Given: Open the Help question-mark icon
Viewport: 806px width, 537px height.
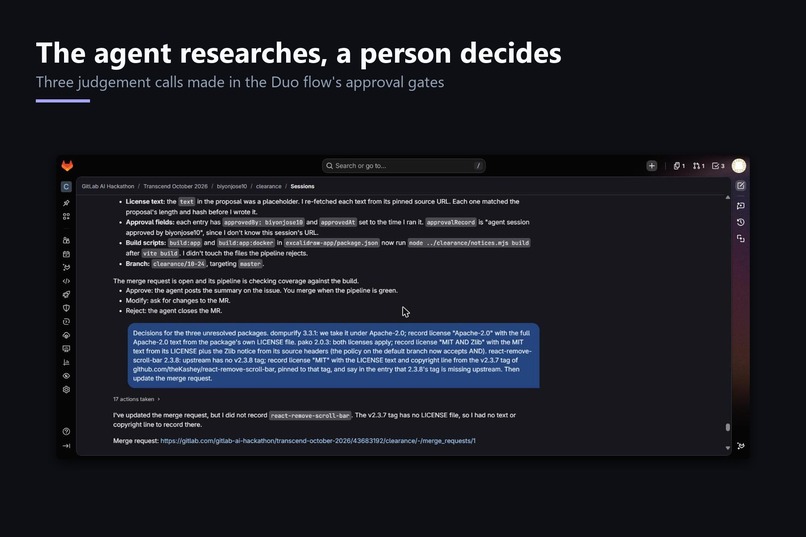Looking at the screenshot, I should click(66, 432).
